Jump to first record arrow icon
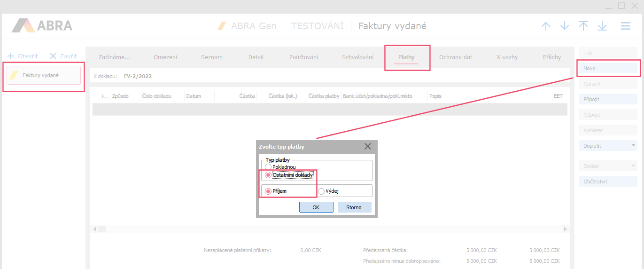The image size is (644, 269). point(583,26)
